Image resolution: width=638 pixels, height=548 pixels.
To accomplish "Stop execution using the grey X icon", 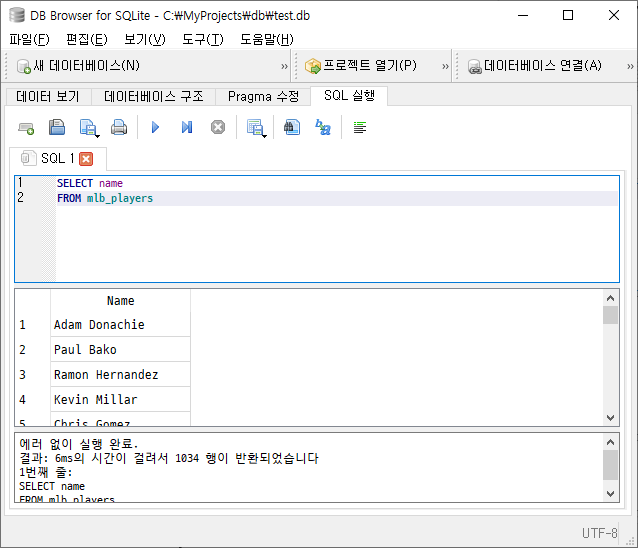I will (x=218, y=127).
